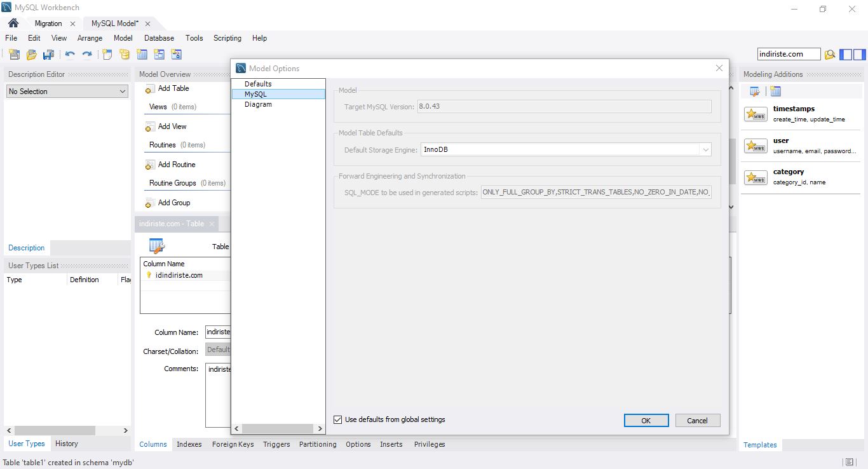Open the Default Storage Engine dropdown
This screenshot has height=469, width=868.
566,149
